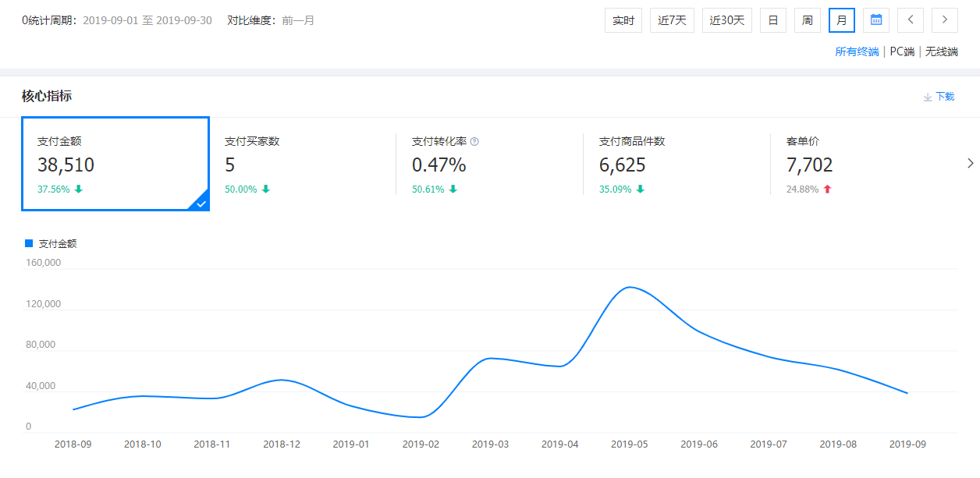
Task: Toggle the blue 支付金额 legend swatch
Action: (29, 243)
